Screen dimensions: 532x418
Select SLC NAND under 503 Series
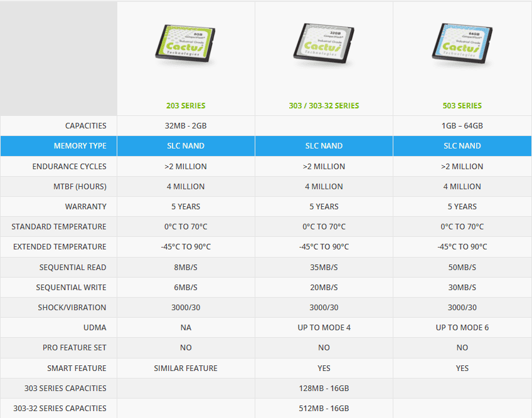(x=462, y=146)
